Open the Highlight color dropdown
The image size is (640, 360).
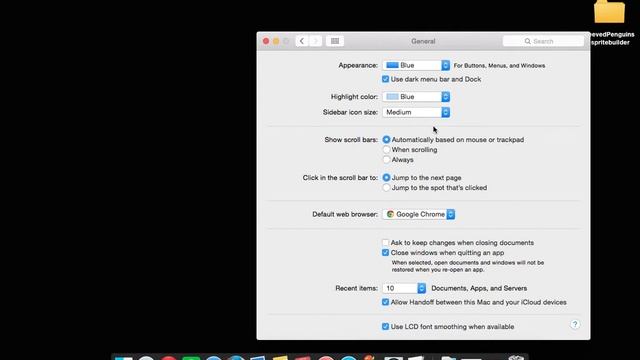pyautogui.click(x=416, y=97)
